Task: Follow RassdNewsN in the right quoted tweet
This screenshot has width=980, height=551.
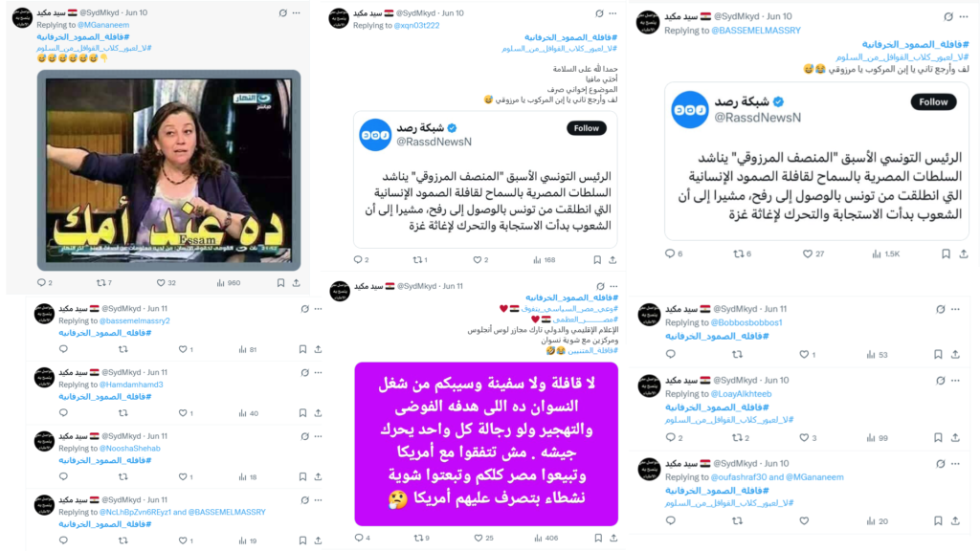Action: (x=933, y=101)
